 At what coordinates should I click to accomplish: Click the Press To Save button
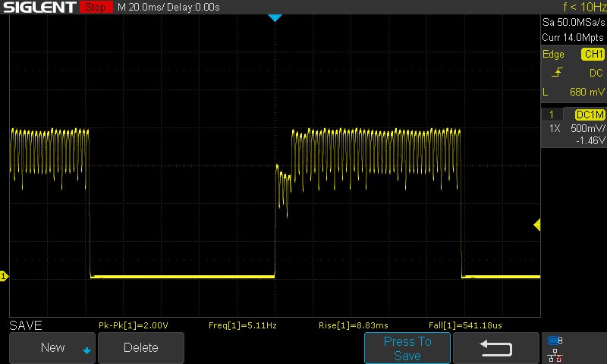tap(407, 348)
